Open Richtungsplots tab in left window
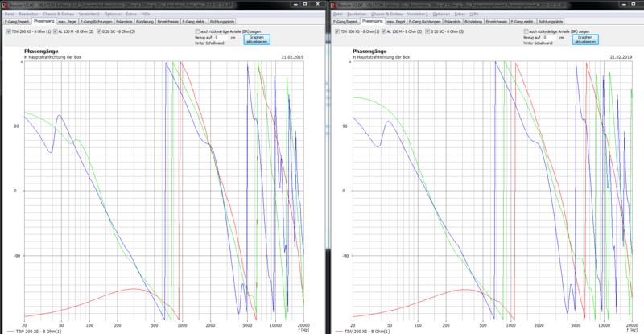 [221, 20]
